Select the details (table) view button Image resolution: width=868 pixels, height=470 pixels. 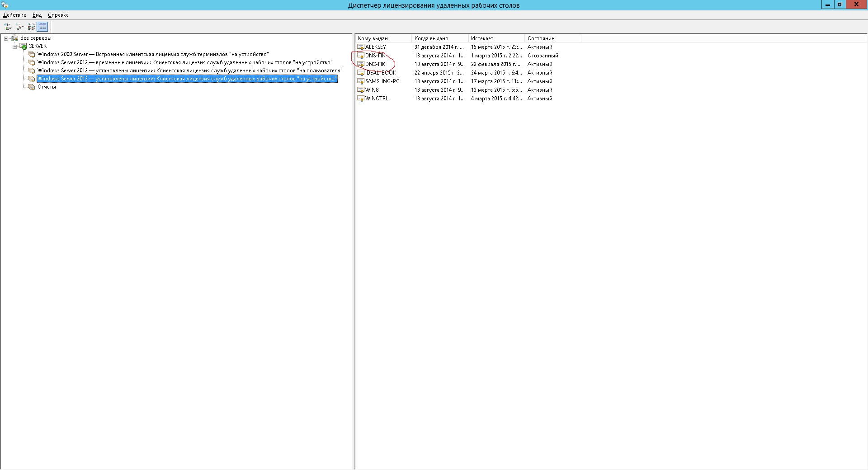coord(42,27)
